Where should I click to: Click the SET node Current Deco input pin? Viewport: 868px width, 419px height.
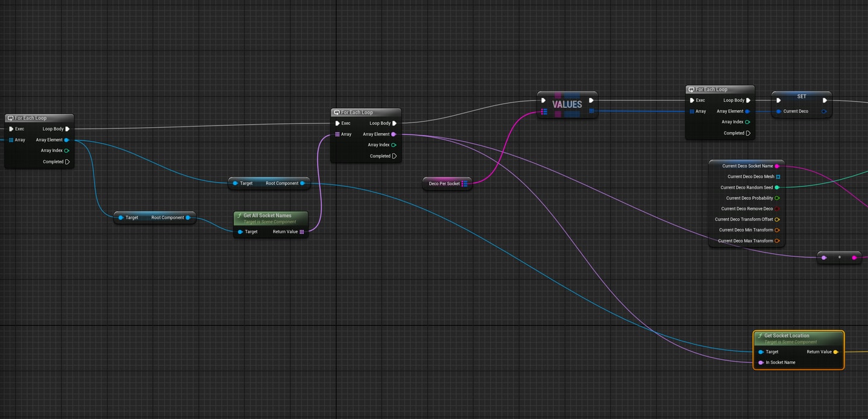point(779,111)
